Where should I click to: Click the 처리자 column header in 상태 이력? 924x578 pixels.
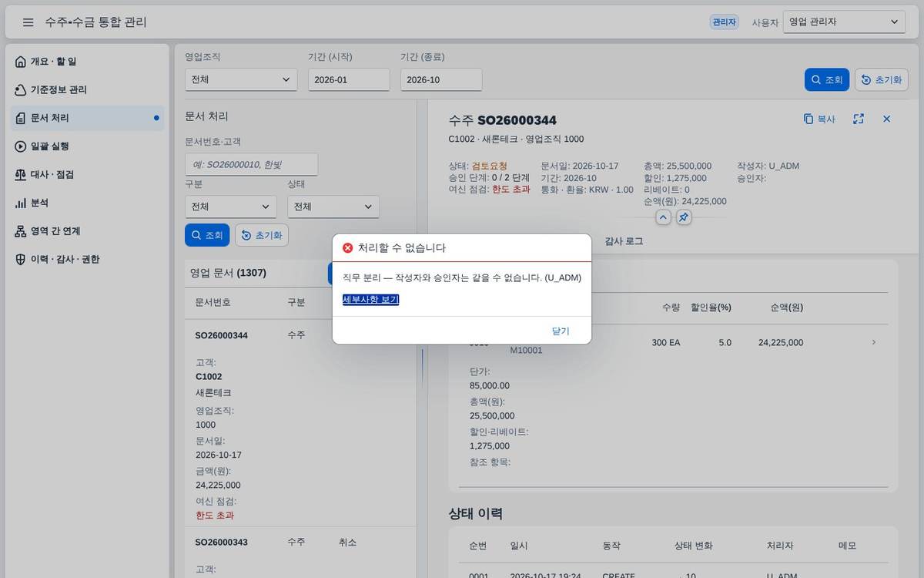pos(781,546)
